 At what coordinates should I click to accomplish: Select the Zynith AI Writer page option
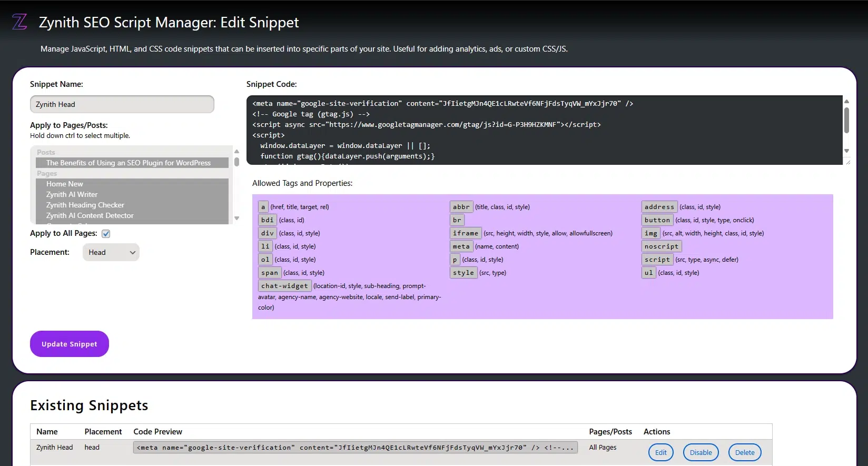[x=132, y=194]
